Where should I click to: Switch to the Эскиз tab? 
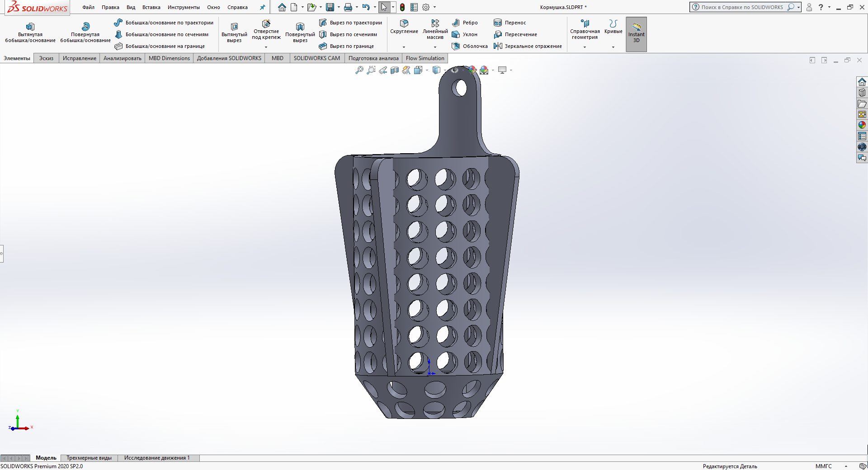click(x=46, y=58)
